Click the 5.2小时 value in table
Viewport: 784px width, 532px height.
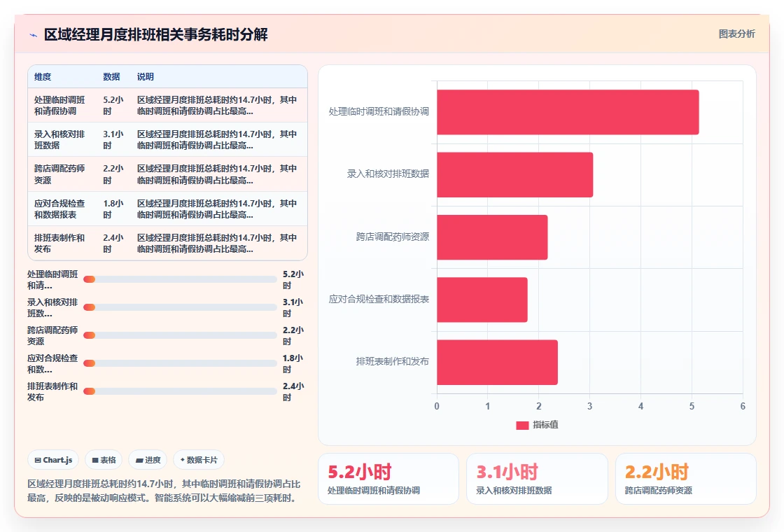coord(113,106)
